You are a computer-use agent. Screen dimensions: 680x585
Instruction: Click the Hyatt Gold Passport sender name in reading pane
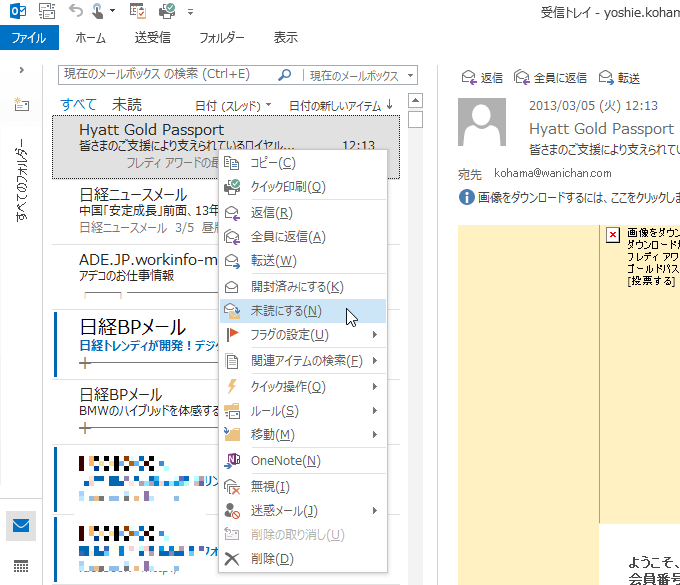click(602, 129)
